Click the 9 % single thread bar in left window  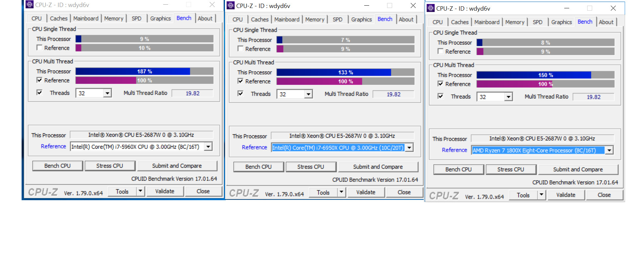point(145,39)
